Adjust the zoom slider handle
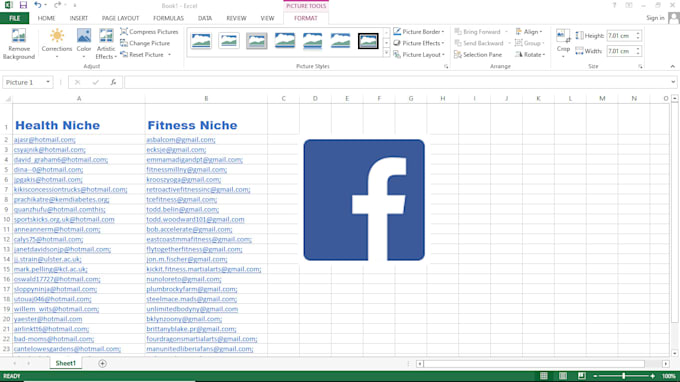680x382 pixels. pyautogui.click(x=624, y=376)
